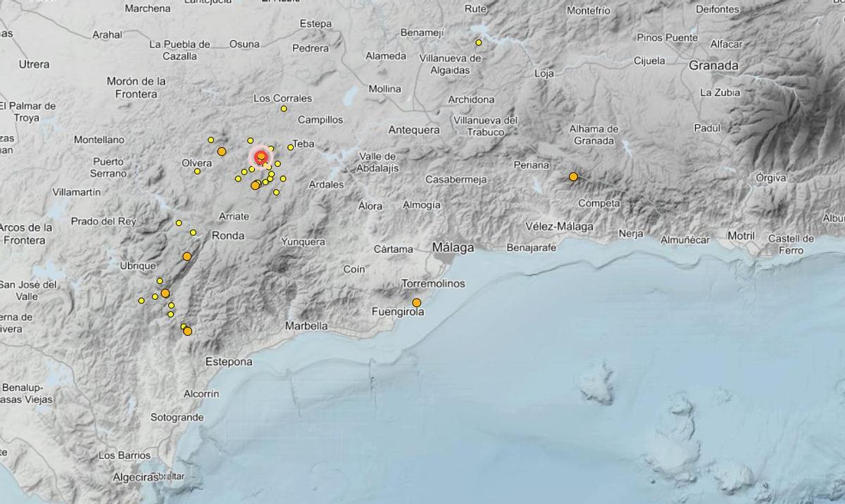Click the Loja place label
This screenshot has width=845, height=504.
click(x=543, y=72)
